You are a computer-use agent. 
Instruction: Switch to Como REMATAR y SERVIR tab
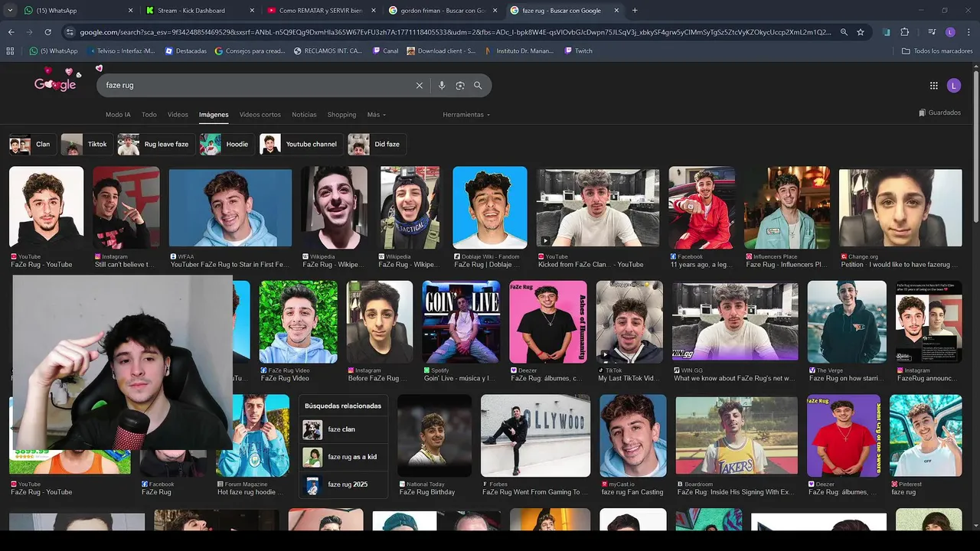click(320, 11)
